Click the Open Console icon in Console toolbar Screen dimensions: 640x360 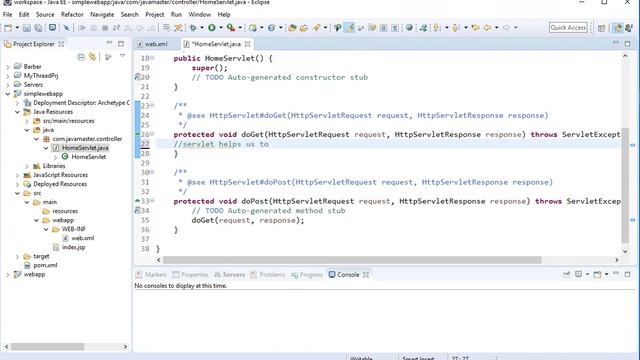point(598,274)
